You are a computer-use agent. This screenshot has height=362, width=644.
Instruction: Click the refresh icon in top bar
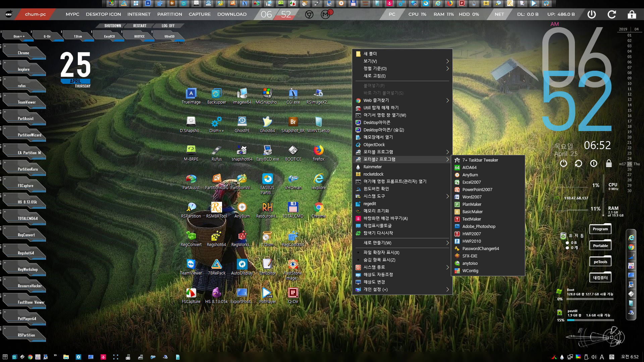tap(612, 14)
